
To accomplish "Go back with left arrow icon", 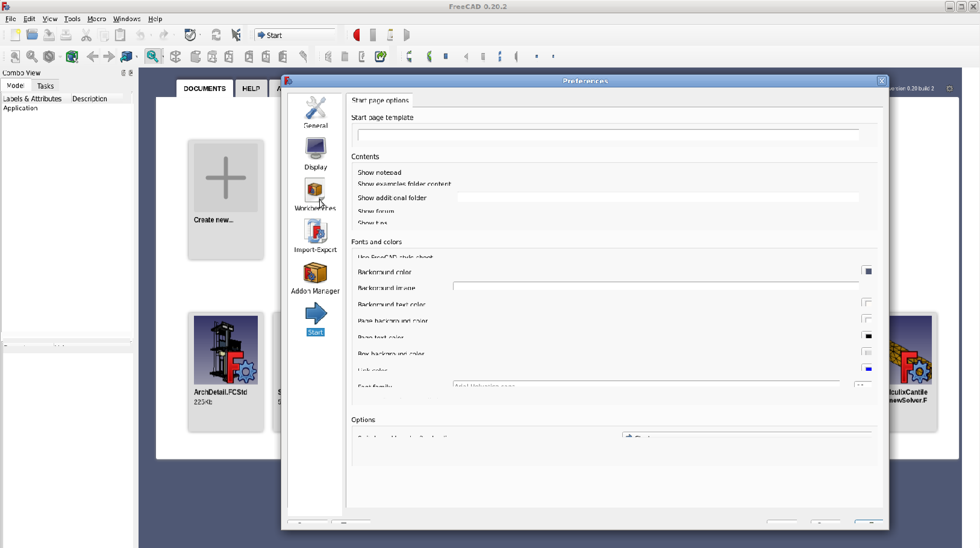I will (x=92, y=56).
